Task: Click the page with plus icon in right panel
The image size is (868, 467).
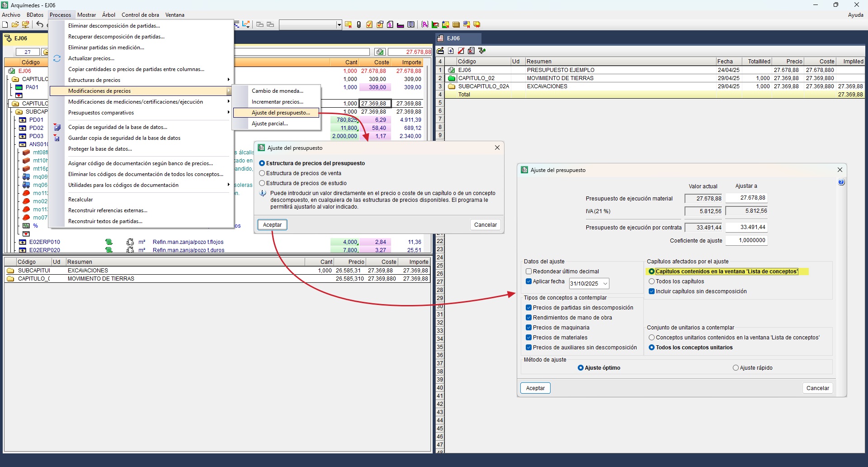Action: (451, 51)
